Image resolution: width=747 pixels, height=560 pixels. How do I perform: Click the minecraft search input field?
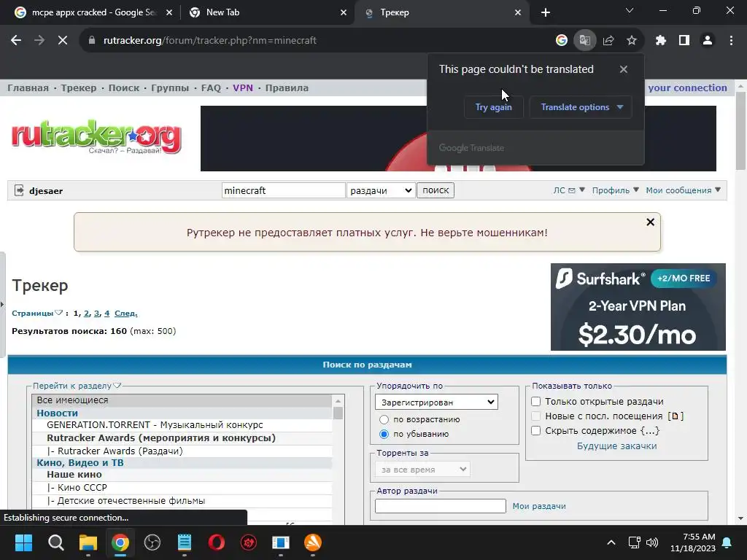[284, 190]
